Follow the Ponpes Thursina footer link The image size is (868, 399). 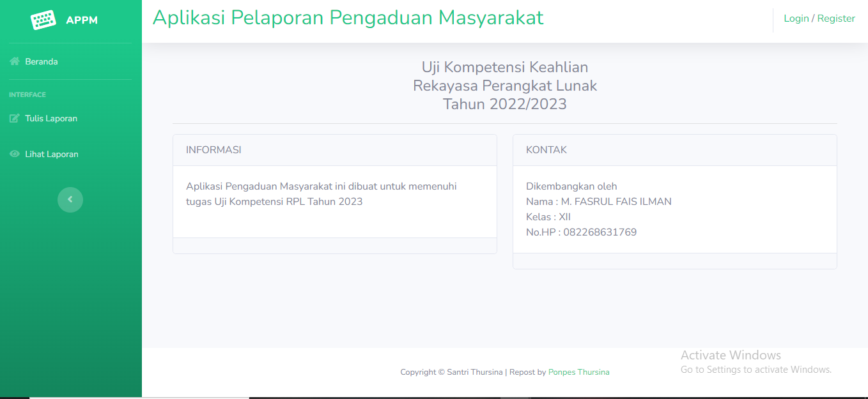578,372
